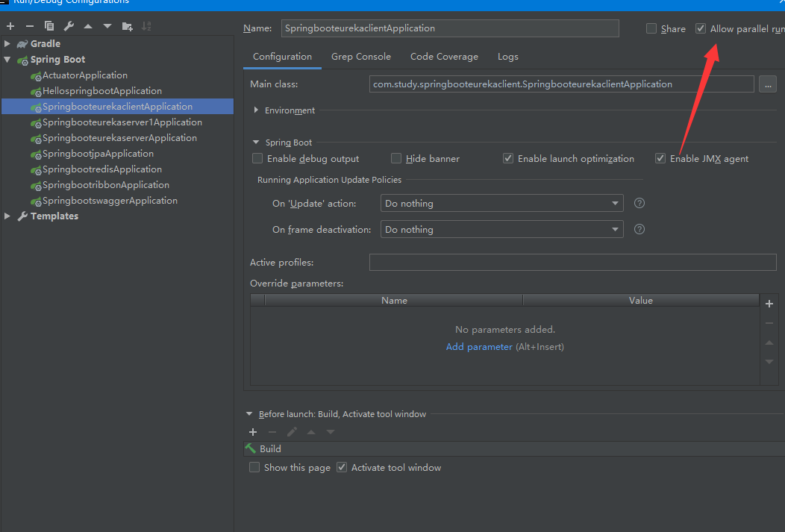The height and width of the screenshot is (532, 785).
Task: Open help for the 'Update' action policy
Action: click(639, 203)
